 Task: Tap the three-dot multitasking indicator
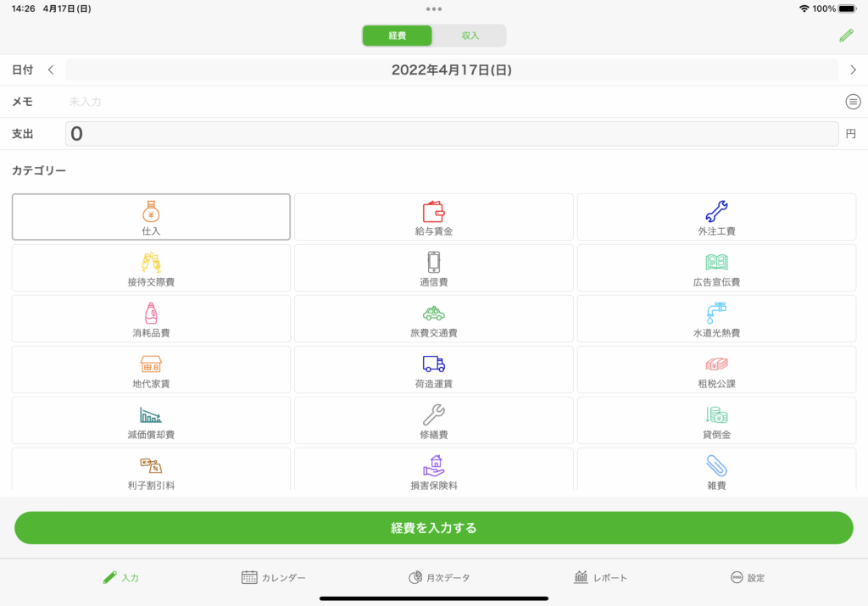(434, 8)
